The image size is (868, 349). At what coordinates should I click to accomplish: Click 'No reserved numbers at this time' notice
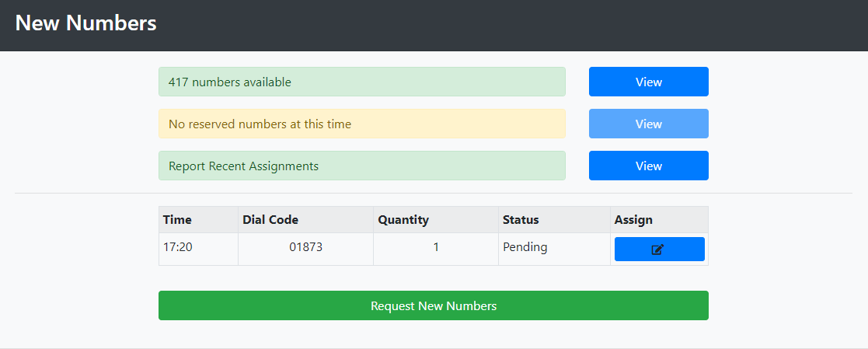(362, 124)
